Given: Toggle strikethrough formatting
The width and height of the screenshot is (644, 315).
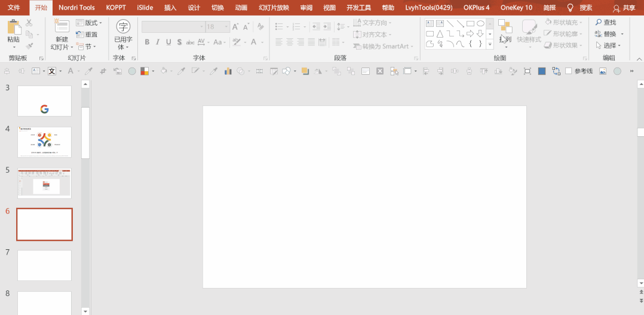Looking at the screenshot, I should [x=190, y=42].
